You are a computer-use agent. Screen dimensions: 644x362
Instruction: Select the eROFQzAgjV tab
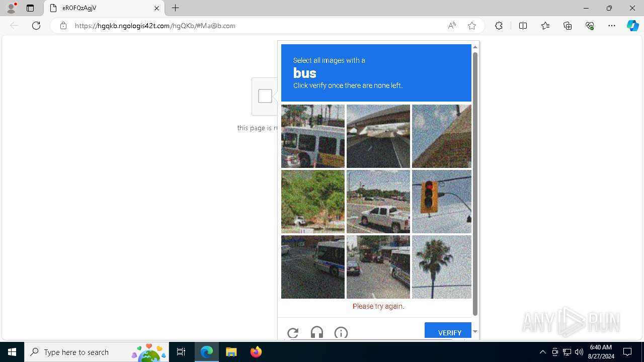(x=104, y=8)
